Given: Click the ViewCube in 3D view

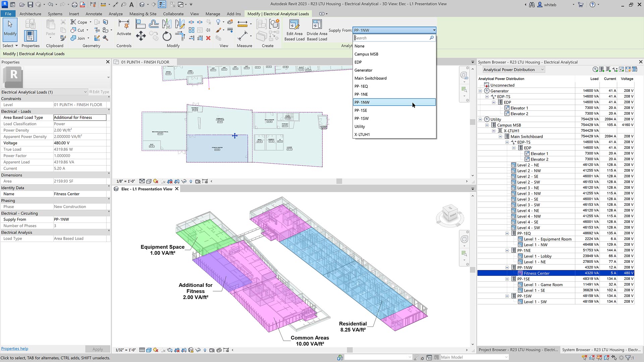Looking at the screenshot, I should (x=450, y=213).
